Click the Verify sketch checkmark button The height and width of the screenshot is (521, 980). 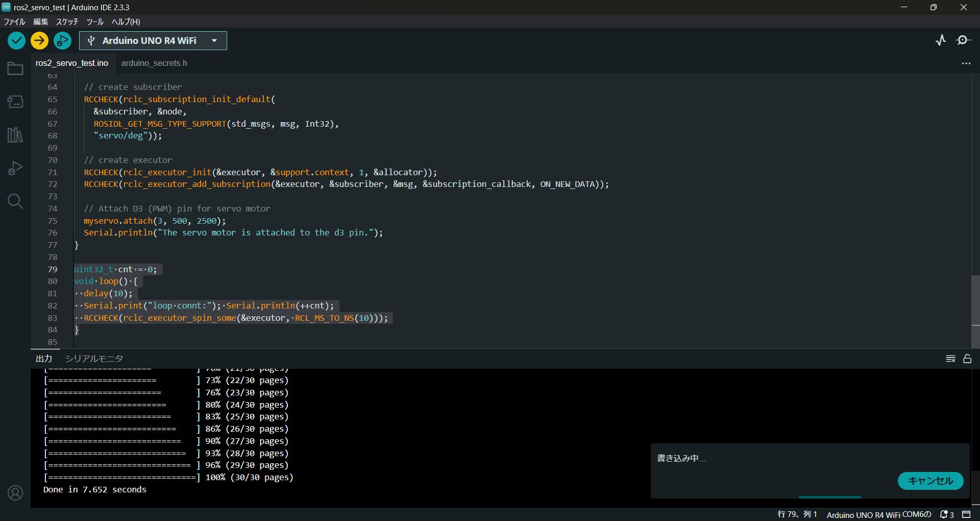tap(16, 41)
